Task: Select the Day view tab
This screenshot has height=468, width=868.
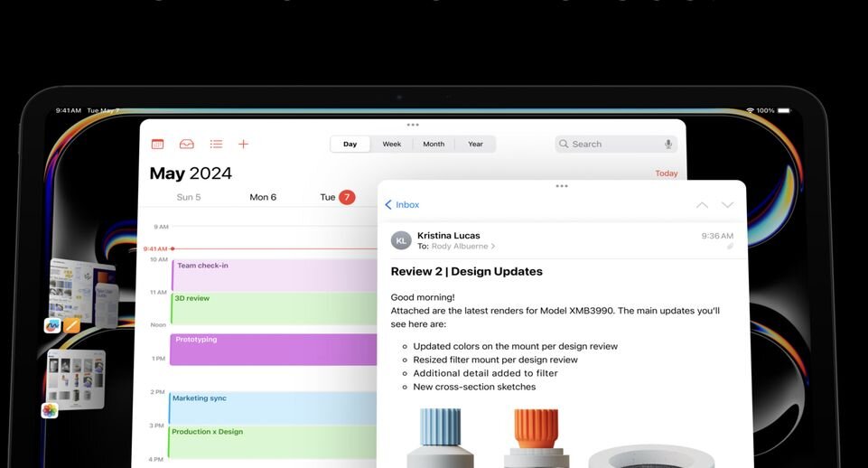Action: (350, 144)
